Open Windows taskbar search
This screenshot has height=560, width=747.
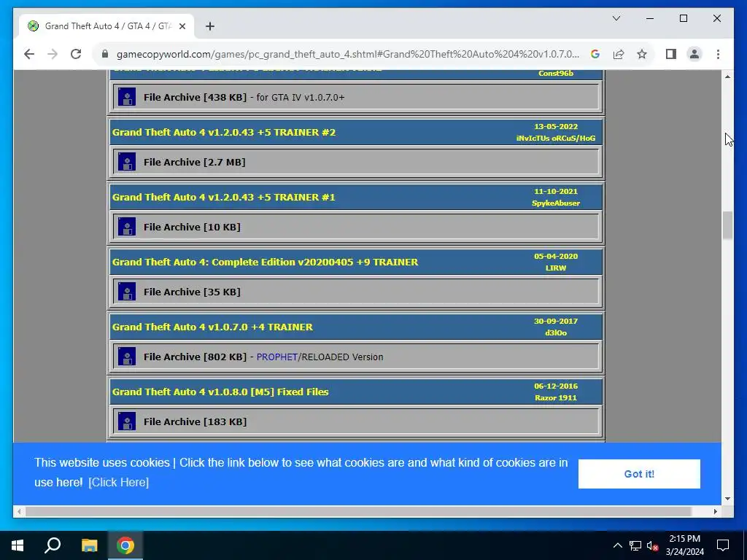pyautogui.click(x=53, y=545)
